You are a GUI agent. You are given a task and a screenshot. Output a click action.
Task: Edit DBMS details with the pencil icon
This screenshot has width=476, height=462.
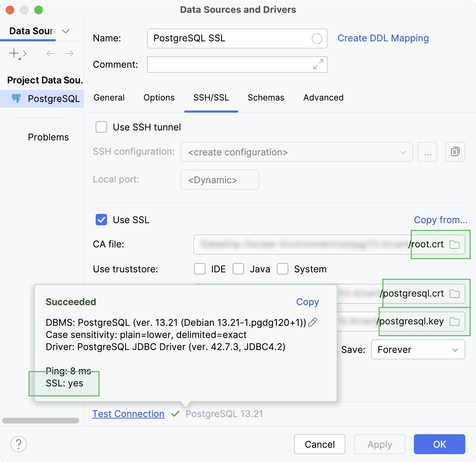(x=313, y=322)
